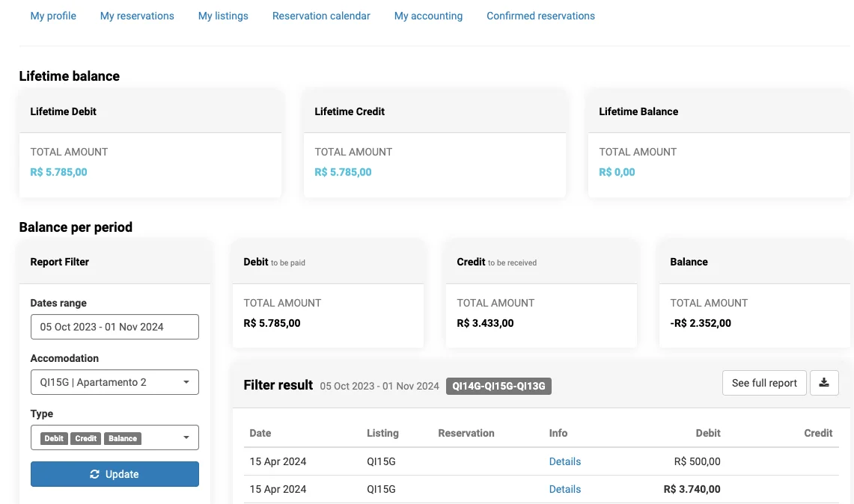Open the Reservation calendar tab

coord(321,16)
